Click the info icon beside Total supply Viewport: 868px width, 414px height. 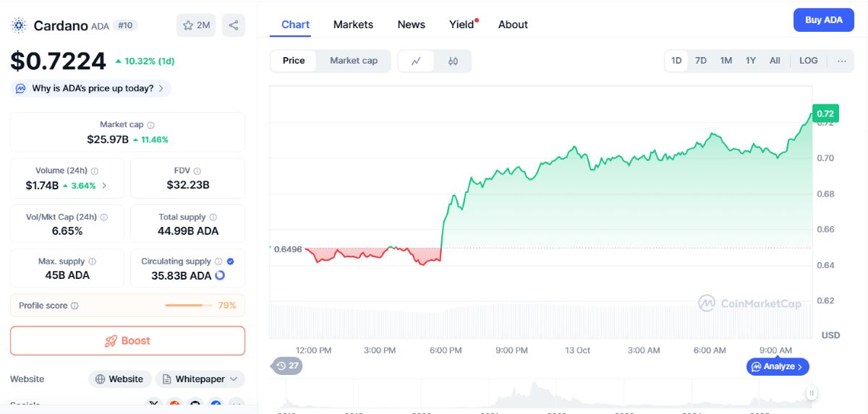pos(213,217)
